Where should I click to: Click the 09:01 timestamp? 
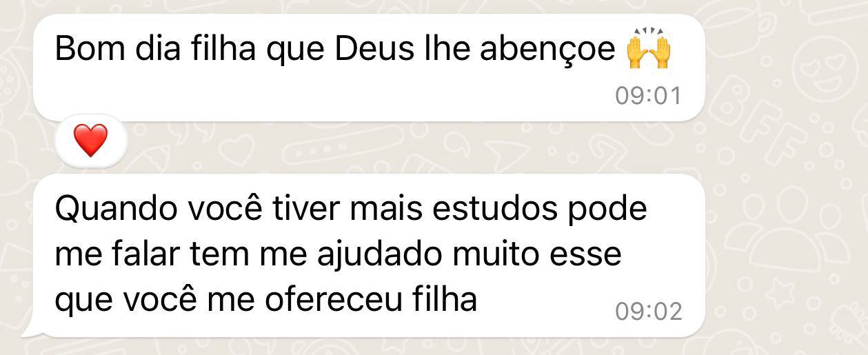[647, 96]
